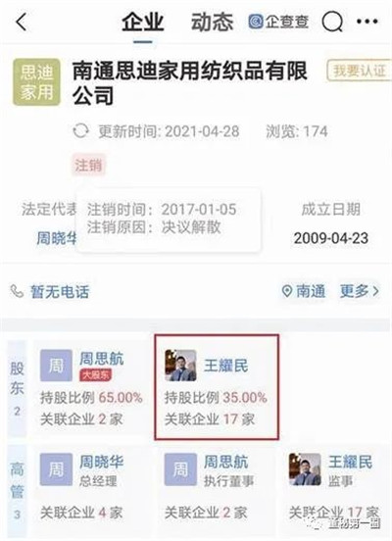Open the three-dot more options menu

point(367,22)
